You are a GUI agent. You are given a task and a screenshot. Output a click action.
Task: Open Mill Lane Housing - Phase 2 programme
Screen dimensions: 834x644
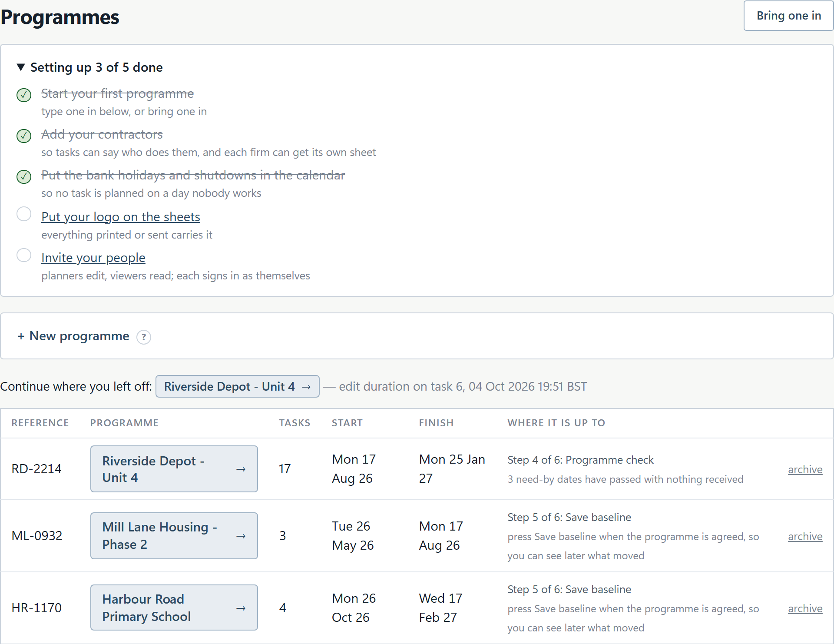[x=174, y=536]
